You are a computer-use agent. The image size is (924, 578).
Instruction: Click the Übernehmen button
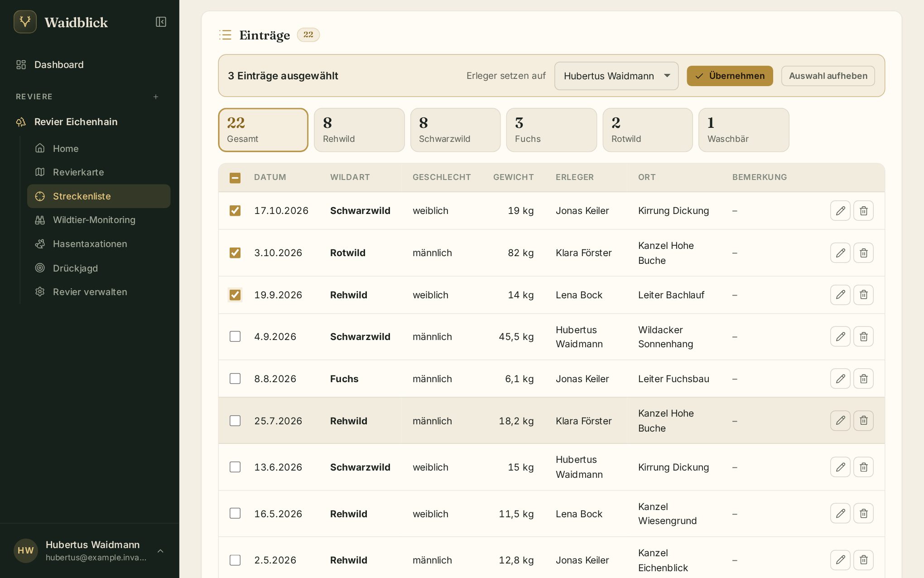point(730,76)
